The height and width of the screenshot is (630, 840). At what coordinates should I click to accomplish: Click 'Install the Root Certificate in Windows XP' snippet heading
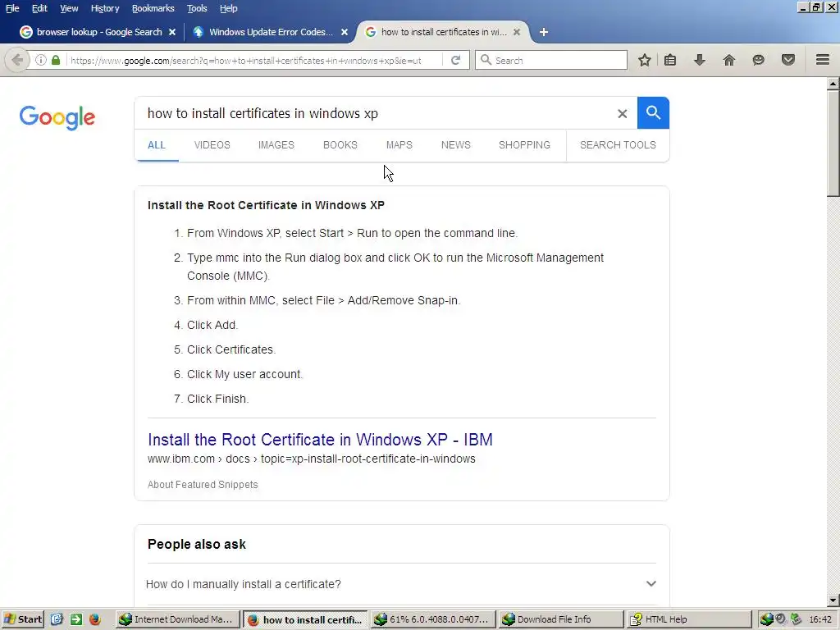(x=267, y=205)
